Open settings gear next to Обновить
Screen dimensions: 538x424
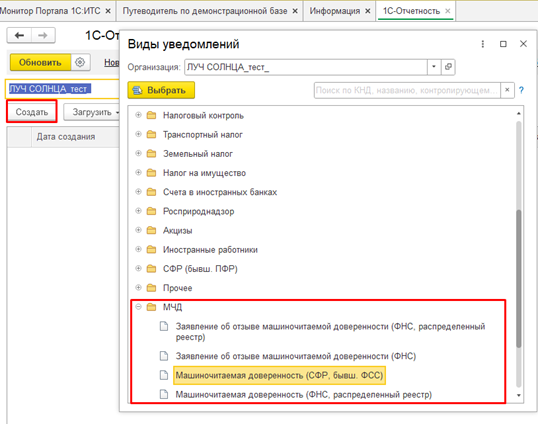click(80, 62)
